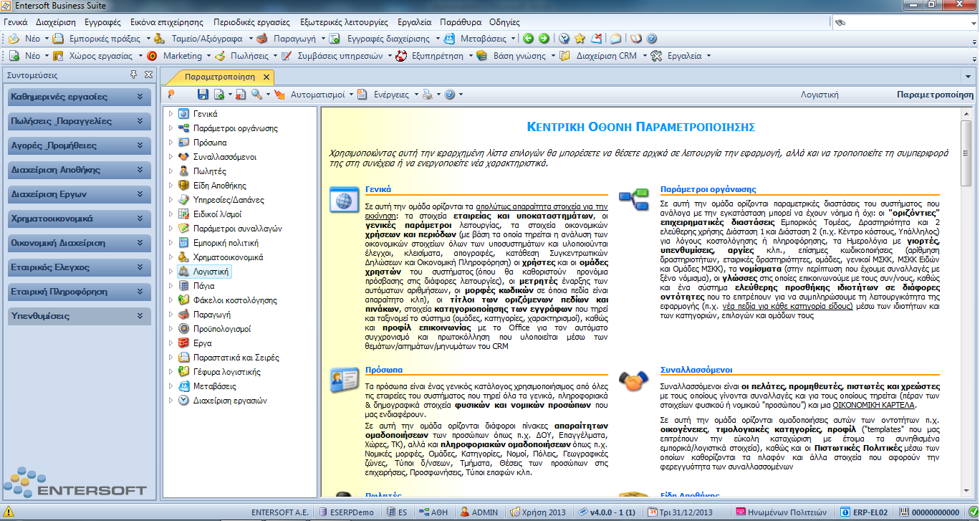
Task: Select Λογιστική in the tree
Action: 211,272
